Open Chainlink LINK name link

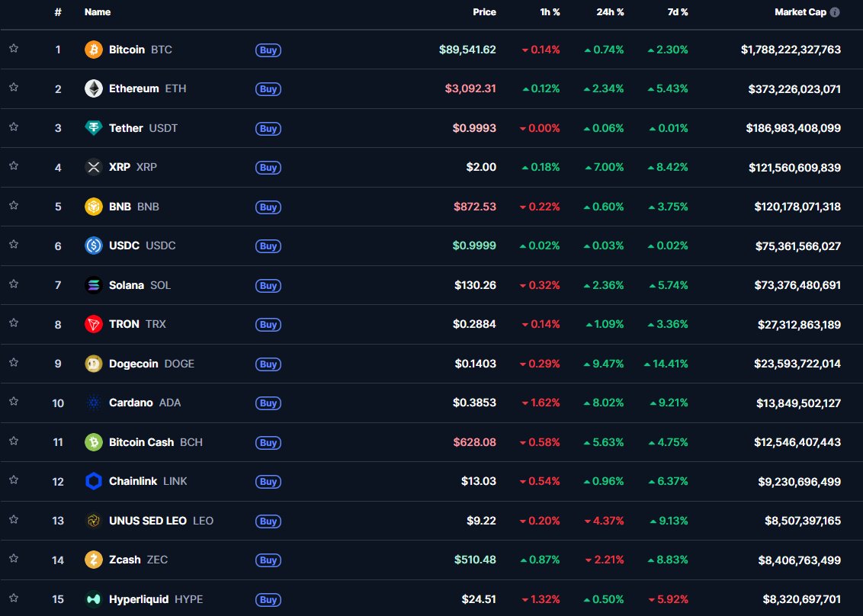click(x=148, y=481)
